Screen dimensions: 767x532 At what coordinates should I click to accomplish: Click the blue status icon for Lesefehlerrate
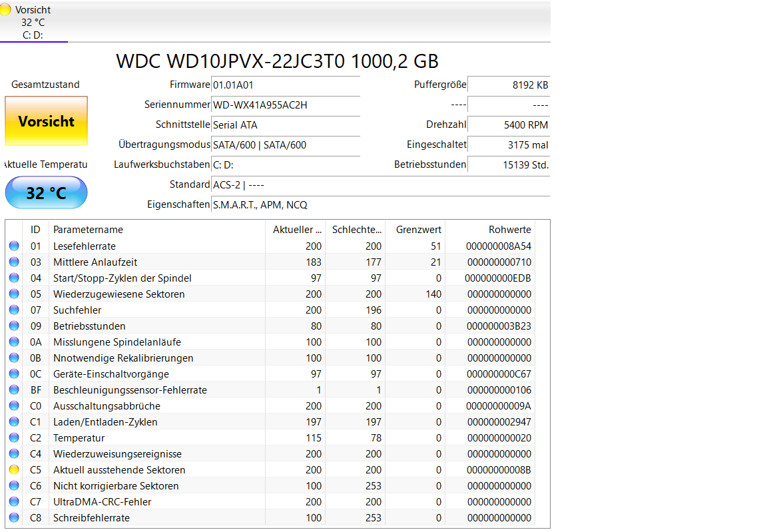14,246
